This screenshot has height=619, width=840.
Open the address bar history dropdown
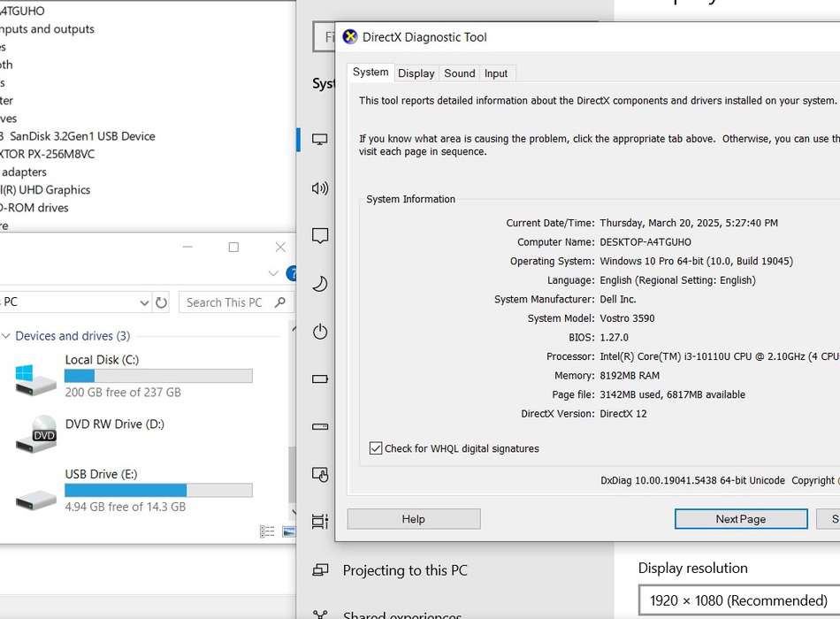(144, 302)
